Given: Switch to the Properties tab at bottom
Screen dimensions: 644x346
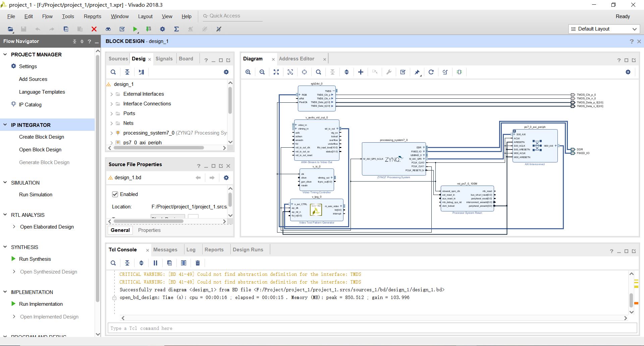Looking at the screenshot, I should click(149, 230).
